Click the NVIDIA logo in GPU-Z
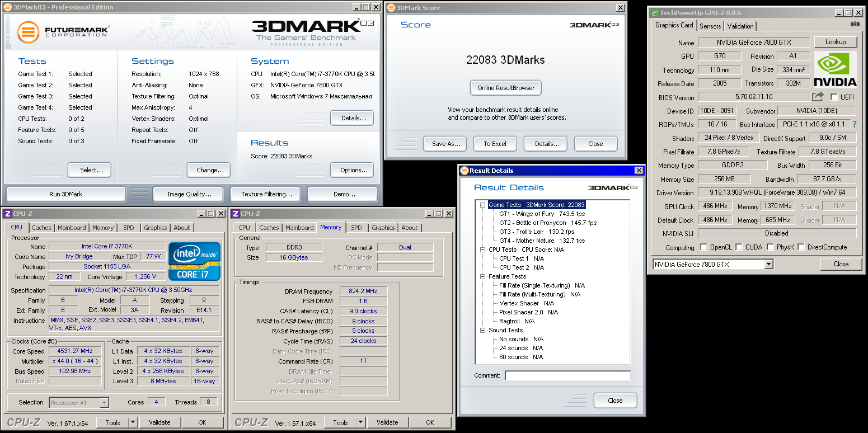 [x=835, y=70]
